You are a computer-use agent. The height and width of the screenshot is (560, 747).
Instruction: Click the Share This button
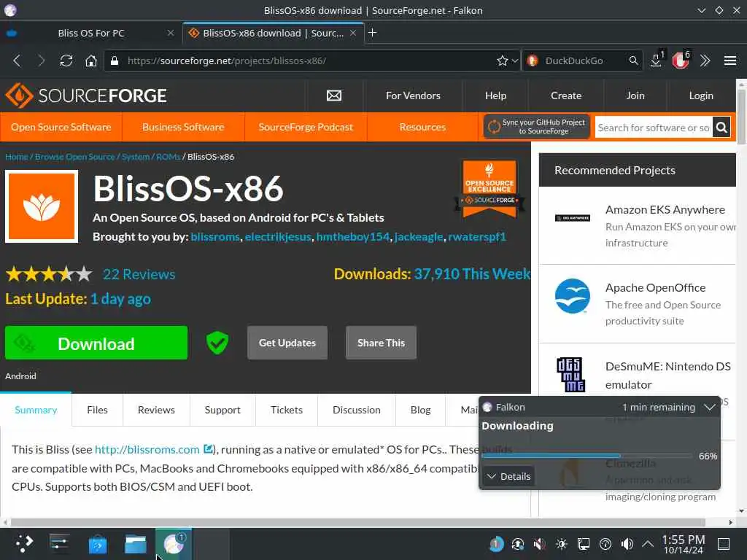381,343
